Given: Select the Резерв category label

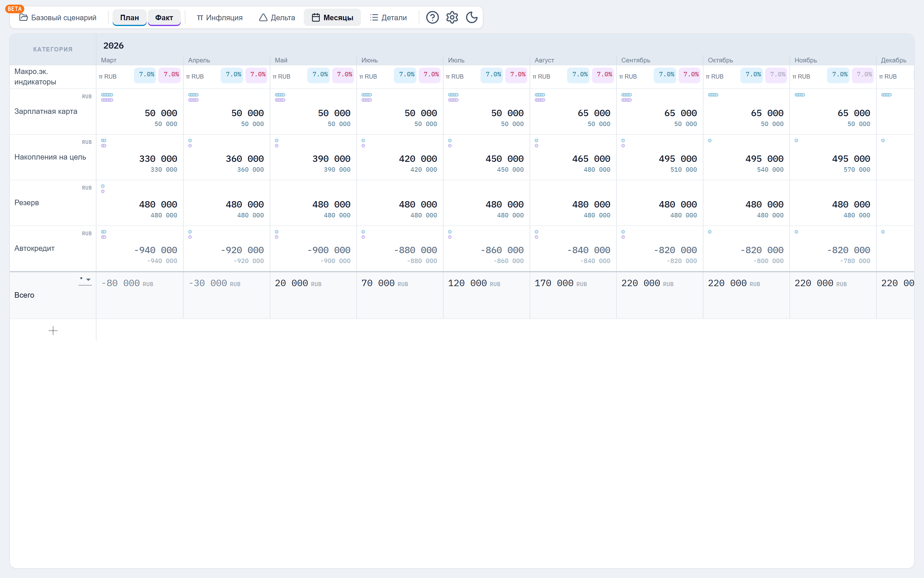Looking at the screenshot, I should (27, 203).
